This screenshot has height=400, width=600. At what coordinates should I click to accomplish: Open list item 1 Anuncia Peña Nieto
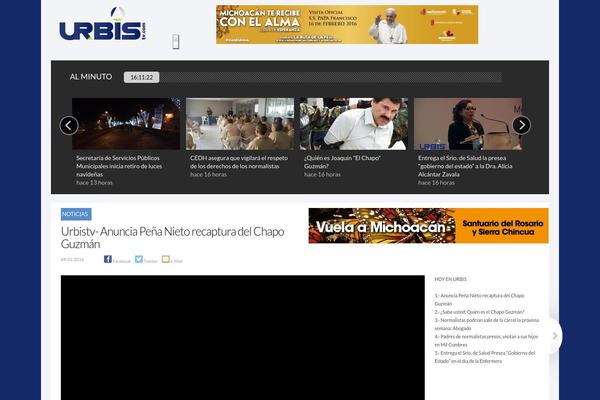[x=479, y=299]
